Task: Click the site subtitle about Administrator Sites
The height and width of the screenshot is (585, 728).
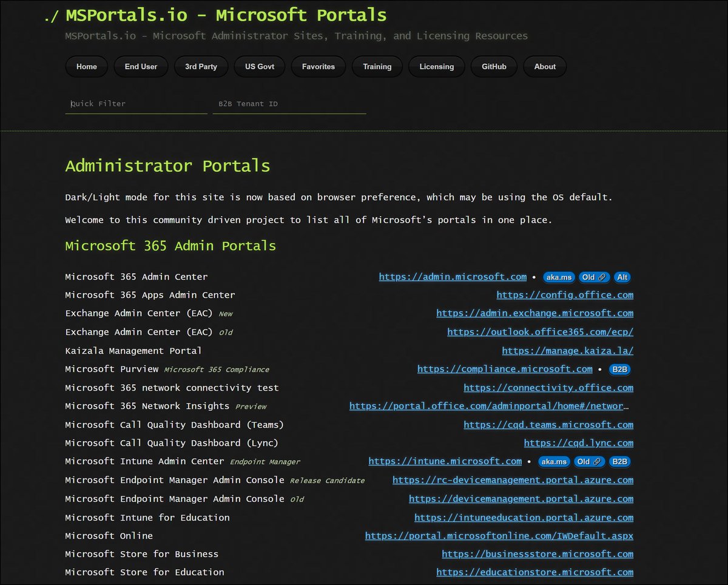Action: point(296,36)
